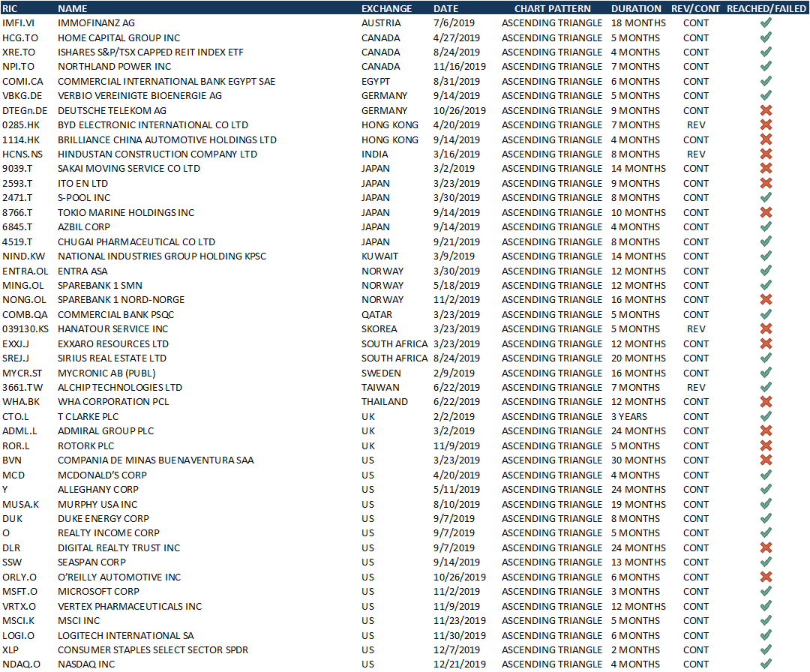Select the red X in Tokio Marine row
This screenshot has height=672, width=810.
click(x=766, y=213)
